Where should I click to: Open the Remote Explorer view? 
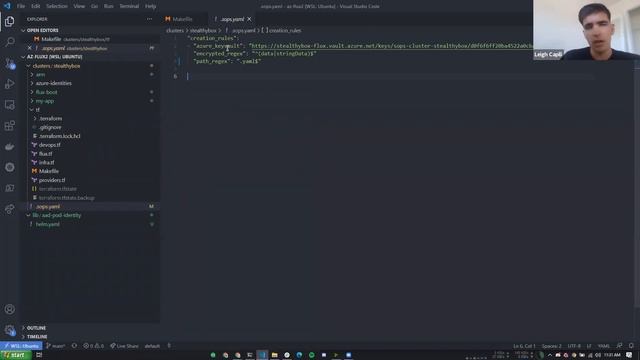[x=10, y=104]
